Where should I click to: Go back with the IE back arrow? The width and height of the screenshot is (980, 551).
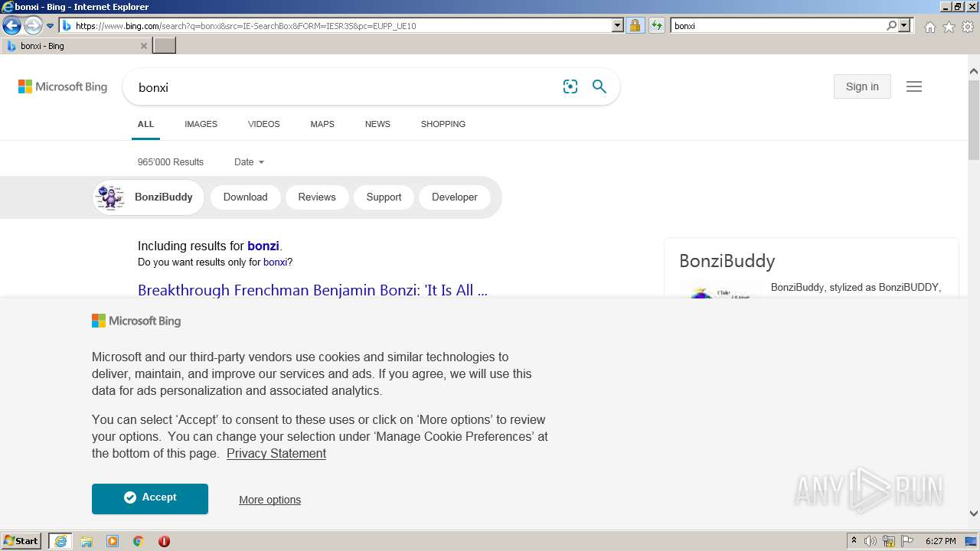tap(11, 26)
